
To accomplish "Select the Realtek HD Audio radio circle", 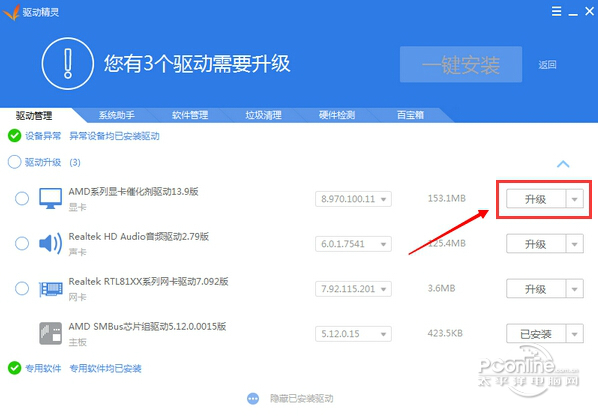I will click(x=22, y=243).
